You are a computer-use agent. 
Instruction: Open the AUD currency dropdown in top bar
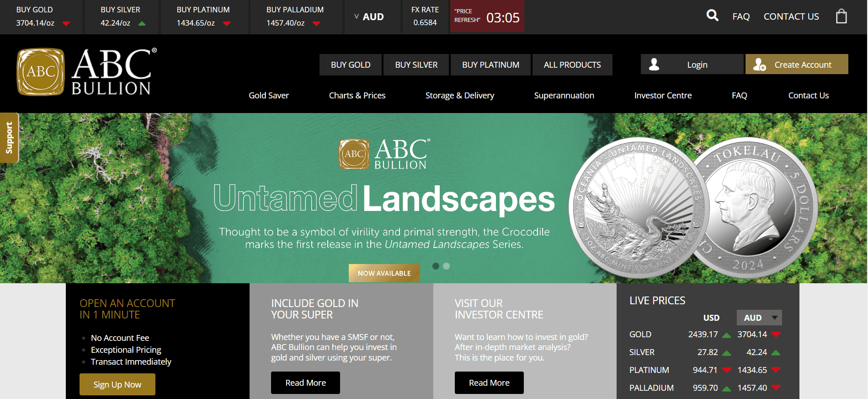click(369, 17)
